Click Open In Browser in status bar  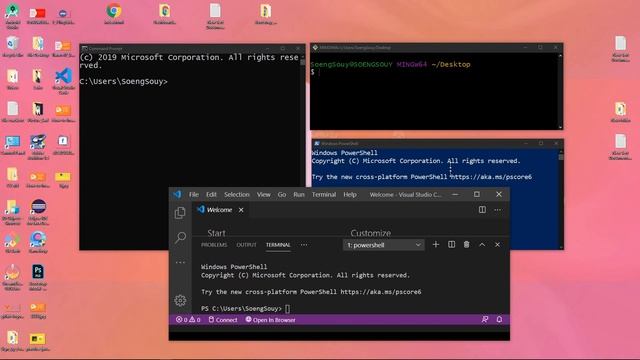coord(271,320)
